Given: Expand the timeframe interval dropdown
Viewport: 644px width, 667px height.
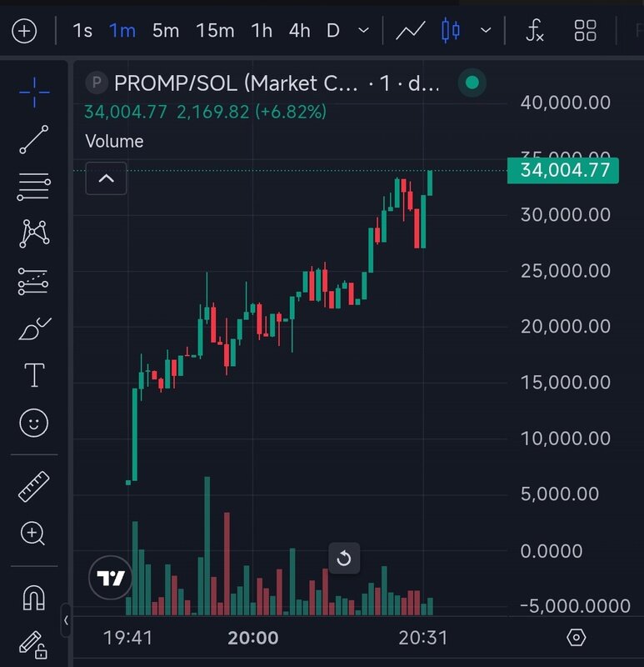Looking at the screenshot, I should tap(363, 32).
